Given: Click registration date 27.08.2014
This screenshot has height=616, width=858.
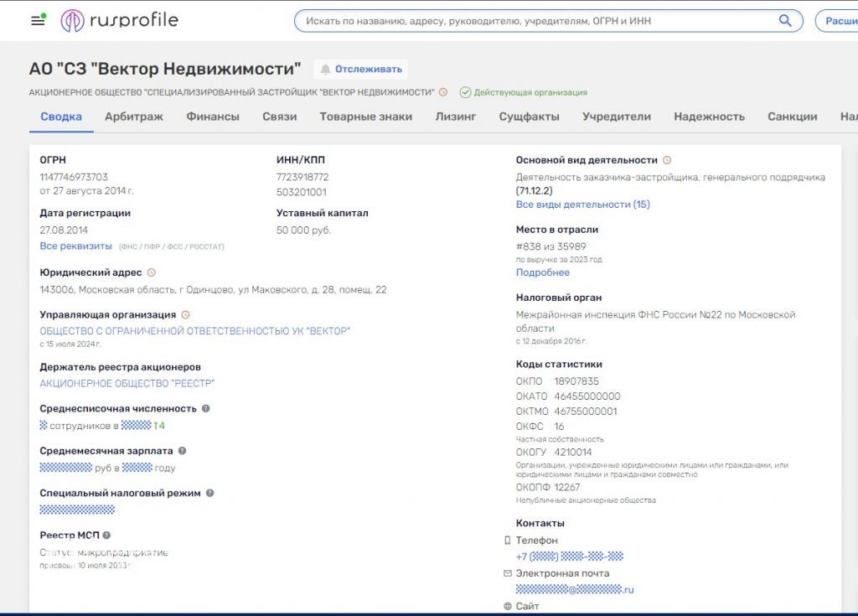Looking at the screenshot, I should [x=64, y=230].
